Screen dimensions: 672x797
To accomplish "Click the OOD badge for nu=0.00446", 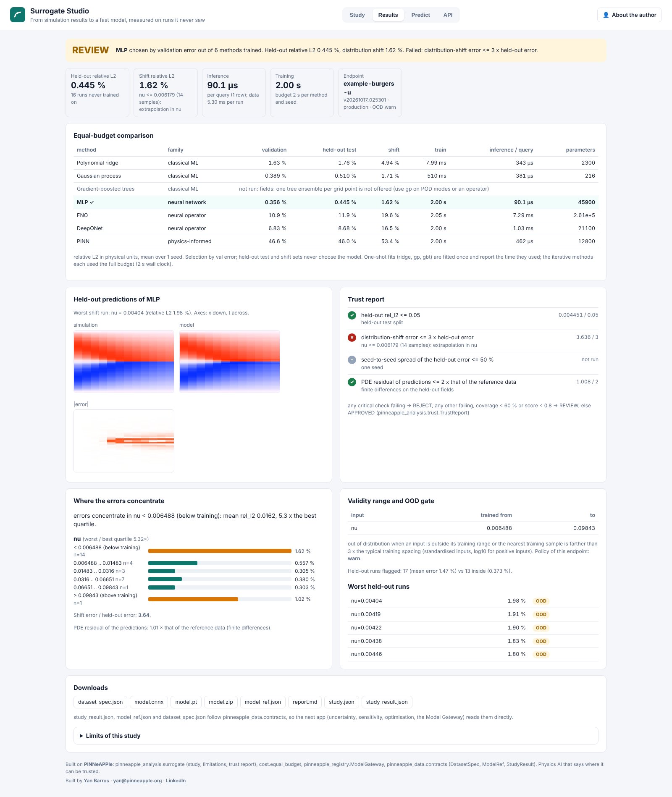I will tap(541, 654).
